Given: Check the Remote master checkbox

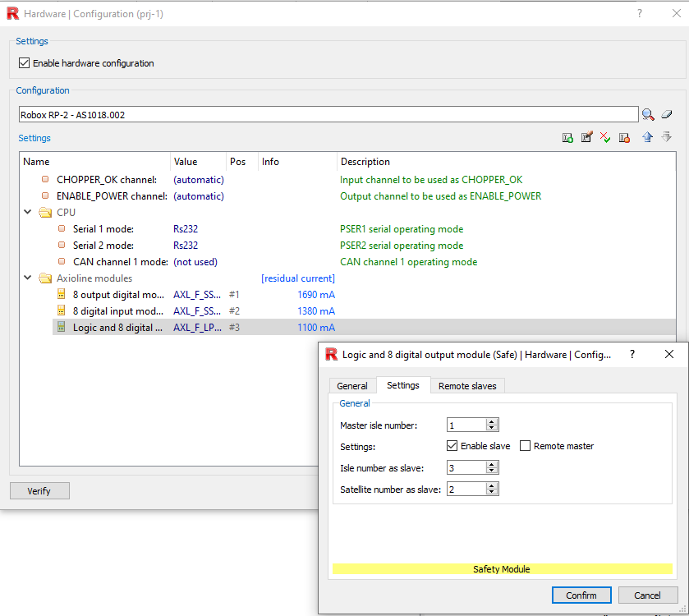Looking at the screenshot, I should click(x=525, y=445).
